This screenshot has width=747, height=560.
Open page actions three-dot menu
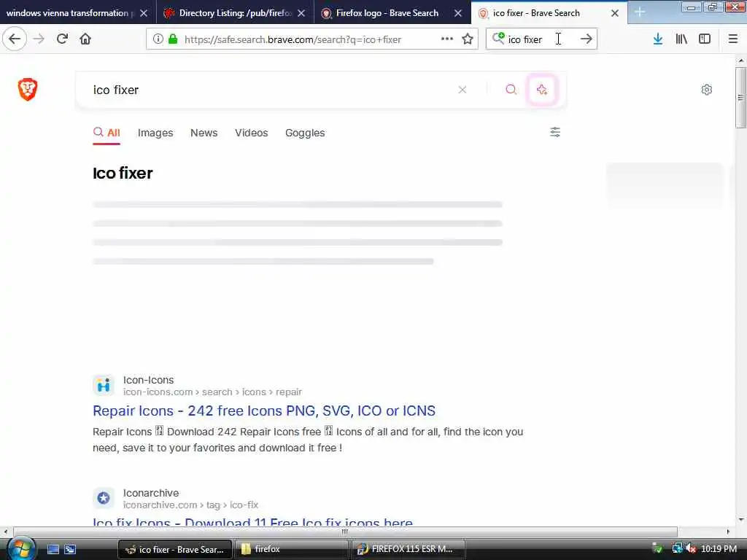[447, 39]
